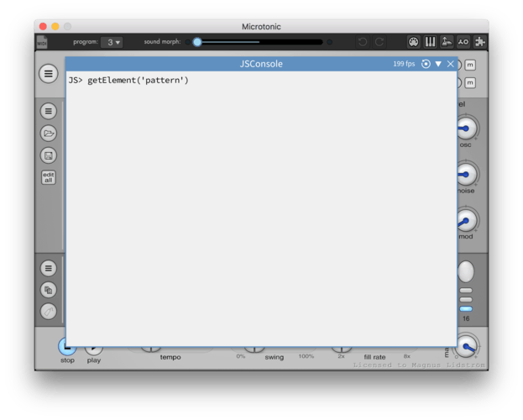Click the floppy disk save icon
This screenshot has width=523, height=420.
[x=49, y=155]
